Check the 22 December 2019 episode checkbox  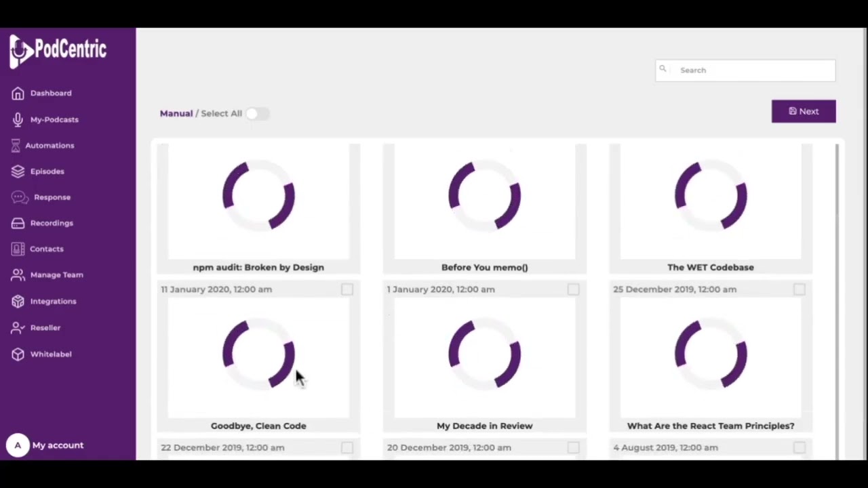(x=347, y=447)
